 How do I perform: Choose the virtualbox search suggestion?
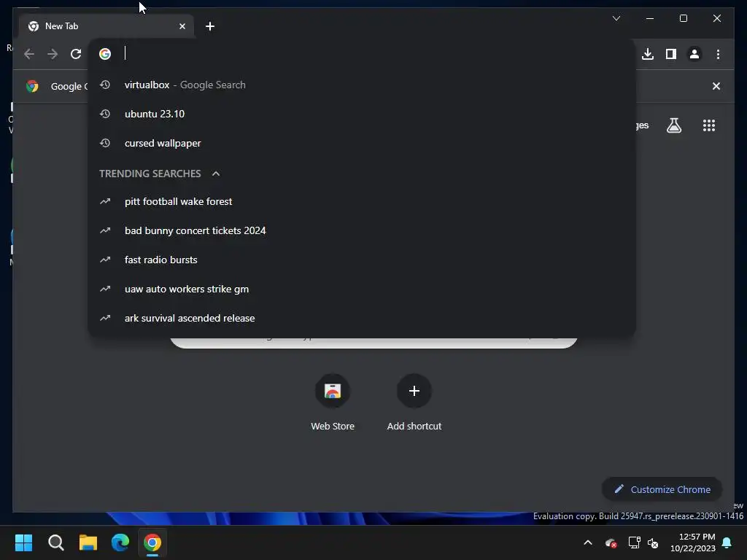(x=362, y=85)
